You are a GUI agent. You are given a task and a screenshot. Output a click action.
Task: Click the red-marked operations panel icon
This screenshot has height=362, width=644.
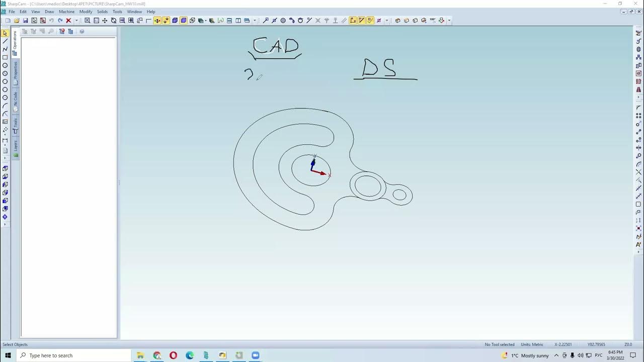[62, 31]
